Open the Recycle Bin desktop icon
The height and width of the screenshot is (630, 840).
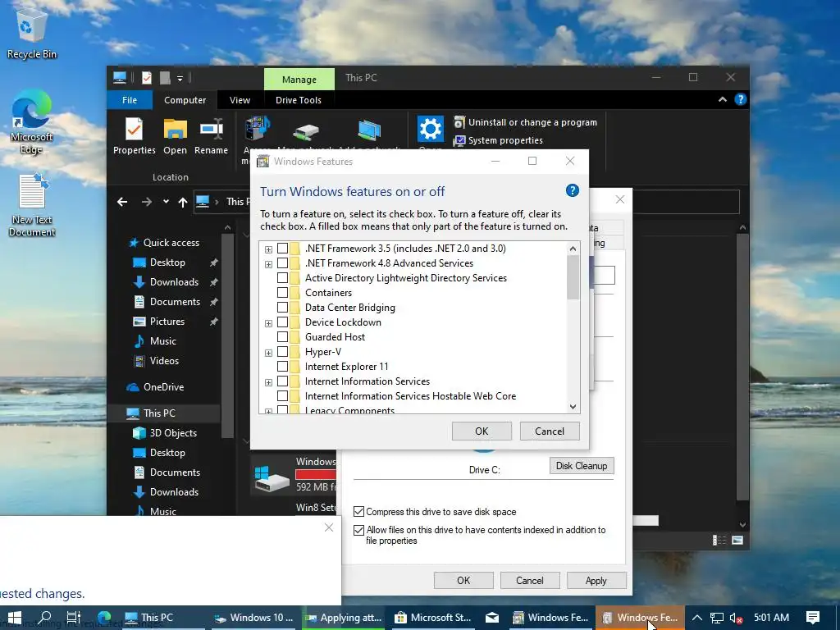point(31,33)
